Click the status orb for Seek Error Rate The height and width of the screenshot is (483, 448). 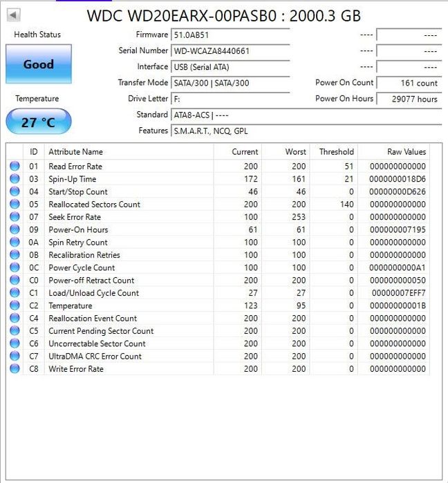[x=15, y=216]
